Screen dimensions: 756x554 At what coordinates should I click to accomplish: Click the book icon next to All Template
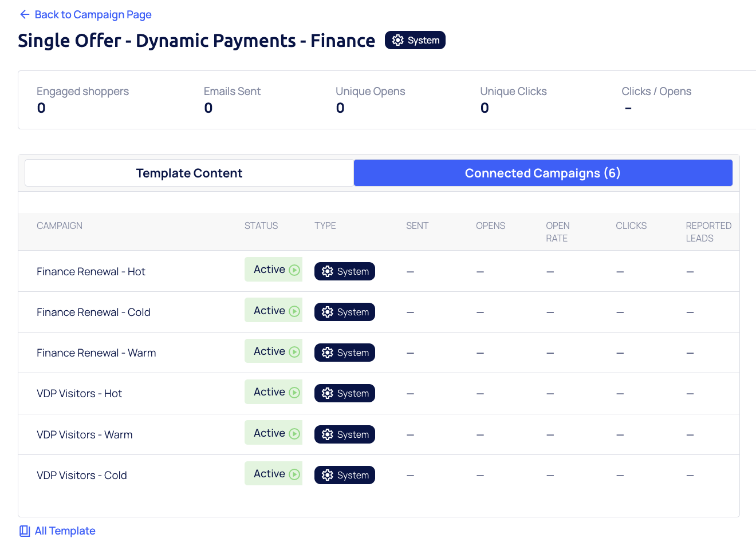pyautogui.click(x=25, y=531)
